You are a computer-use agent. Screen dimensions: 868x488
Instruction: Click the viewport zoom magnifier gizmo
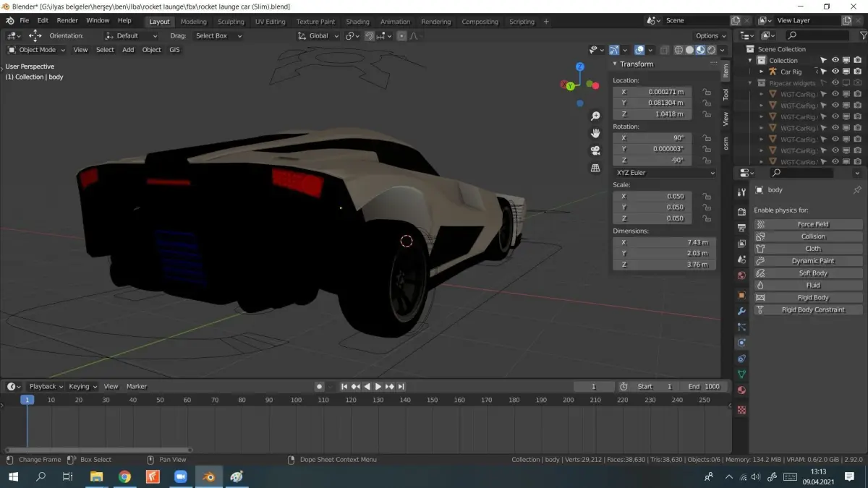(x=595, y=116)
